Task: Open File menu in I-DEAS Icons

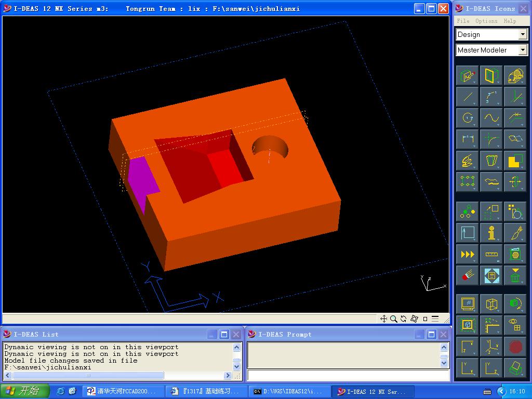Action: 463,21
